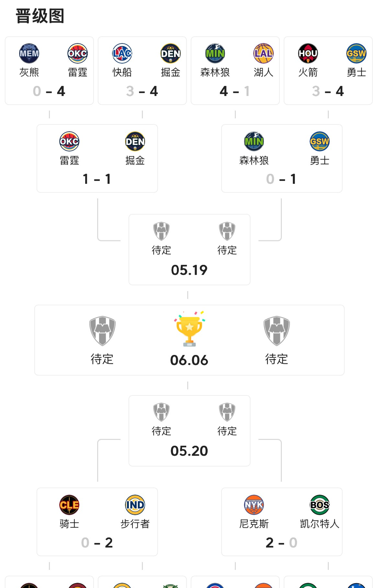Tap the HOU Rockets team logo
Viewport: 379px width, 588px height.
point(308,53)
